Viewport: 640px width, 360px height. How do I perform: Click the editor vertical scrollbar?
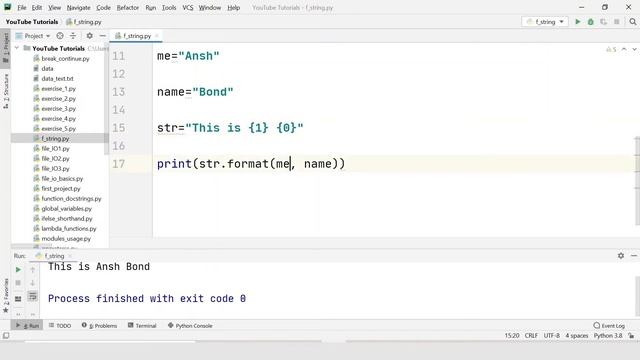click(x=637, y=182)
